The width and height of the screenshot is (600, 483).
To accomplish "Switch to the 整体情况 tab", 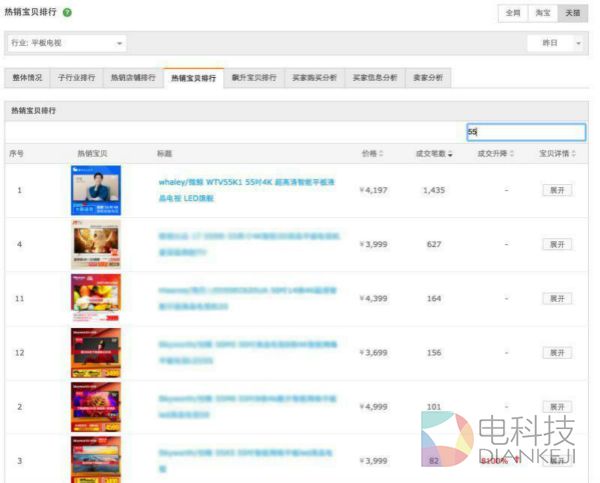I will coord(28,77).
